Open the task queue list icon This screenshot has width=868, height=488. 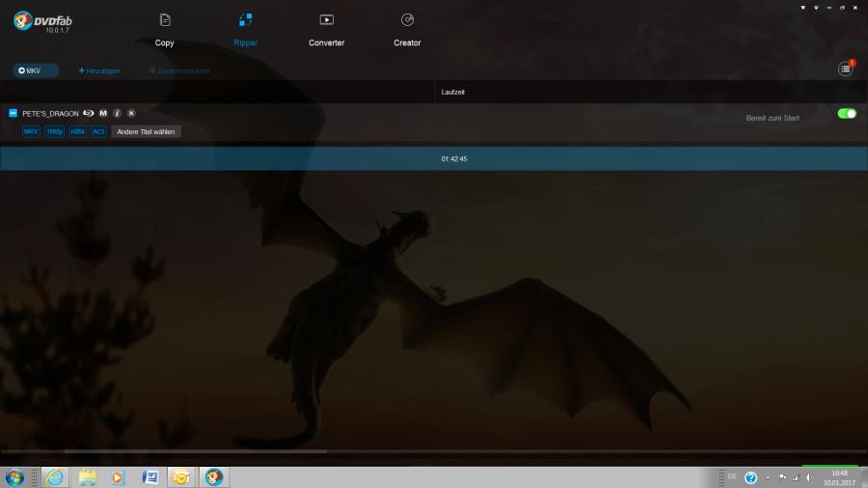pos(845,69)
